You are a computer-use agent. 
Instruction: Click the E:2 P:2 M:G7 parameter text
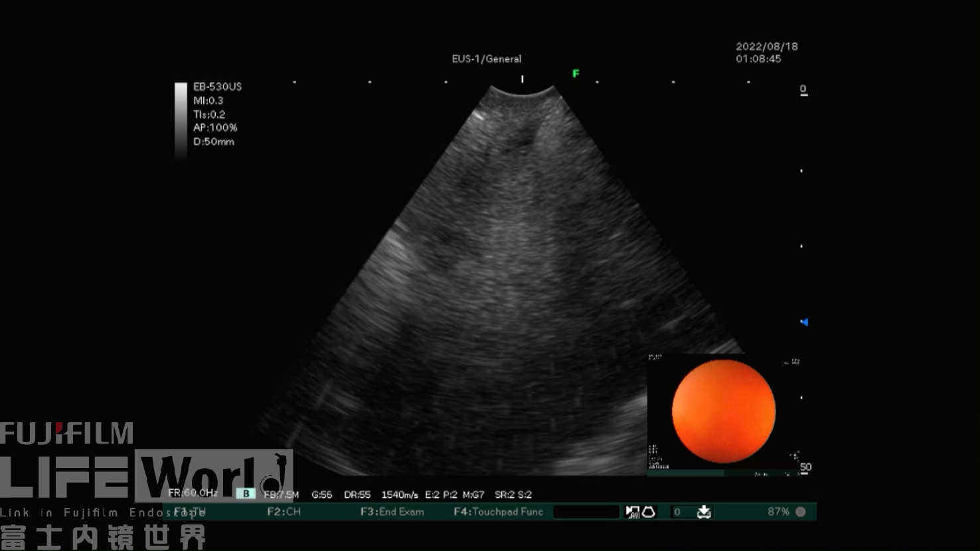[x=455, y=495]
